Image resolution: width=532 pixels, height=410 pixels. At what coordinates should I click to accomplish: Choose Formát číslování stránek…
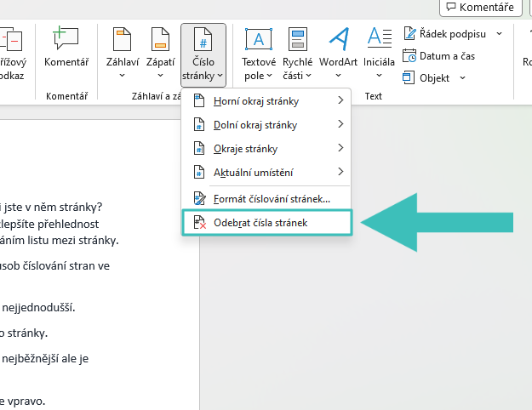click(x=266, y=199)
